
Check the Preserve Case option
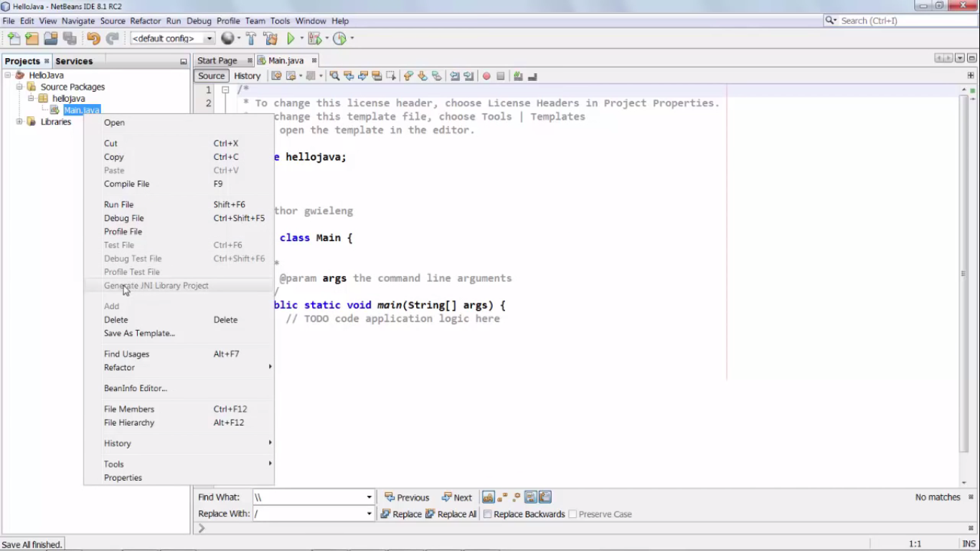pyautogui.click(x=573, y=514)
